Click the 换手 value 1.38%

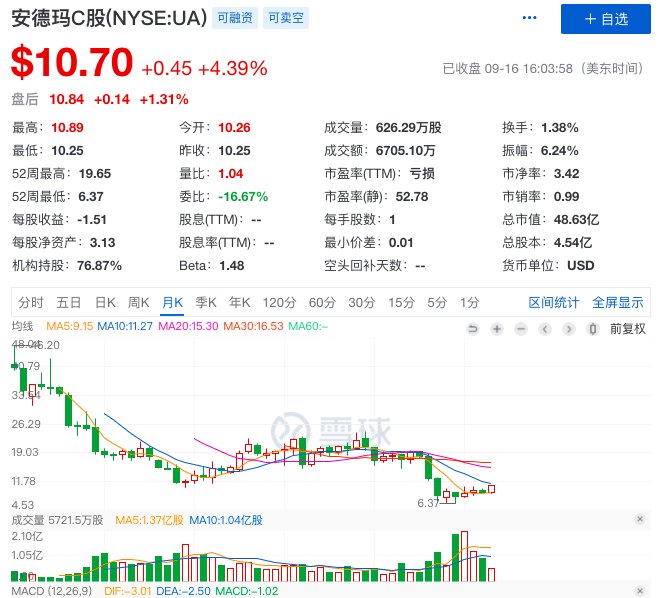(x=560, y=128)
